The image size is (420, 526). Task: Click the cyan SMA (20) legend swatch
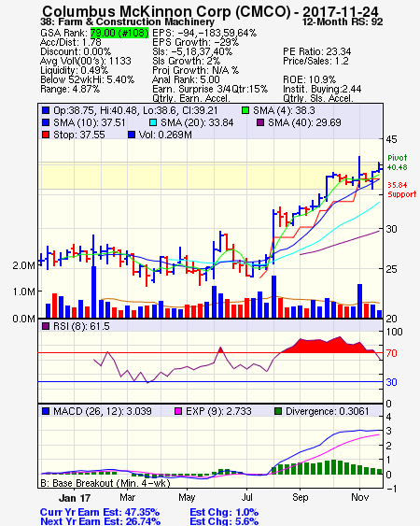153,122
